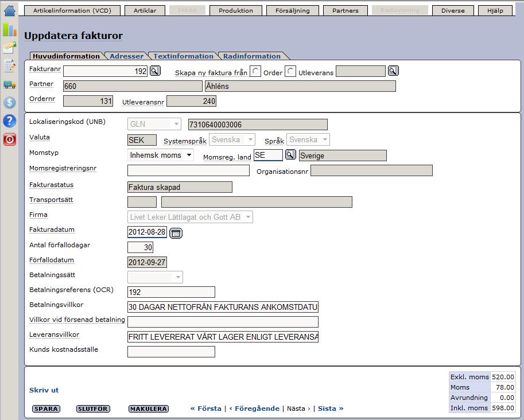
Task: Open the Fakturadatum calendar picker
Action: pos(176,233)
